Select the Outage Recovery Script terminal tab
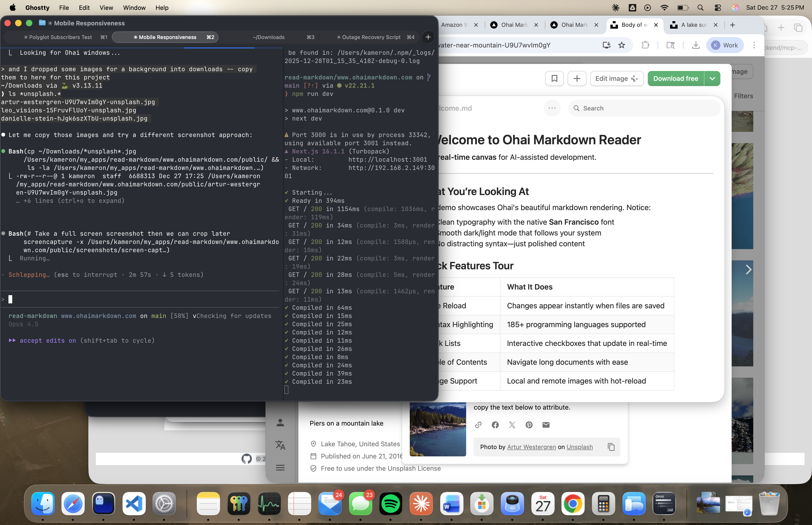Screen dimensions: 812x525 pos(369,37)
